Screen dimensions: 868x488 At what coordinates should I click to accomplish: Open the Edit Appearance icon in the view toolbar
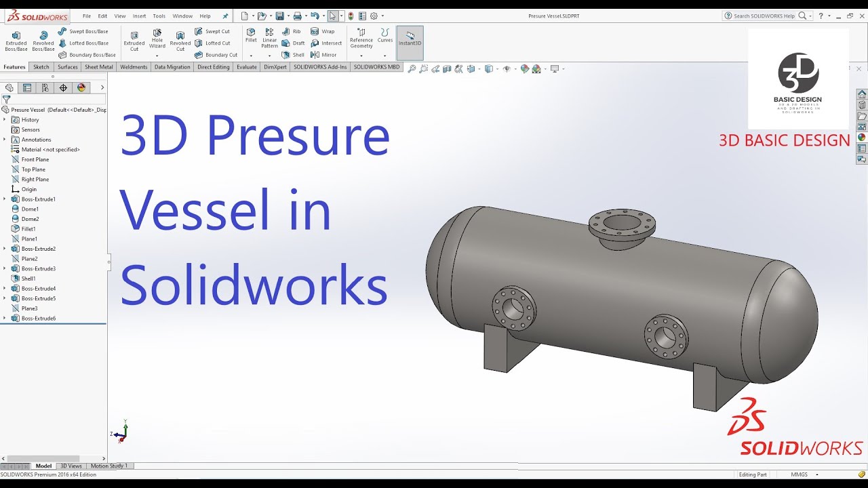(x=524, y=68)
